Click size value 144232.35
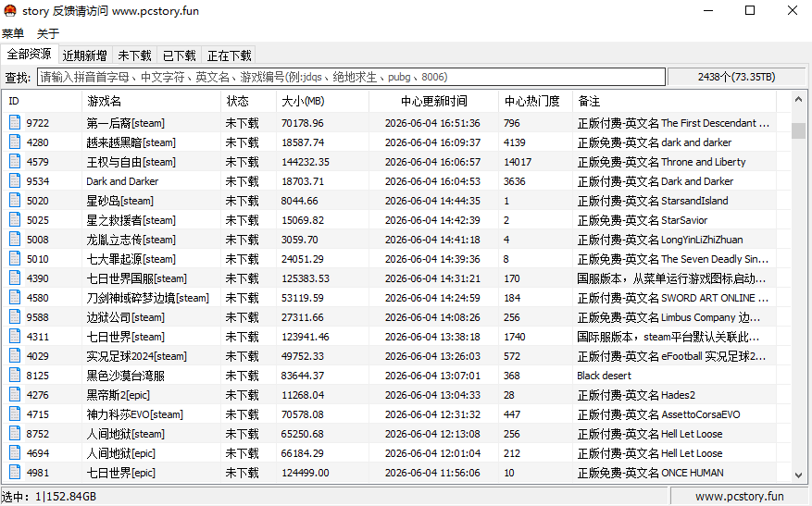812x506 pixels. coord(306,162)
